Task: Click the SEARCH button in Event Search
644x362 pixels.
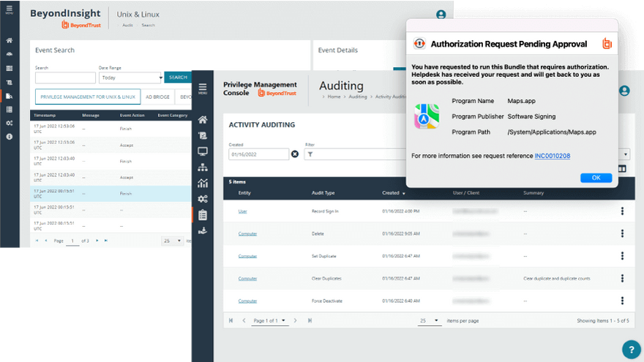Action: (177, 78)
